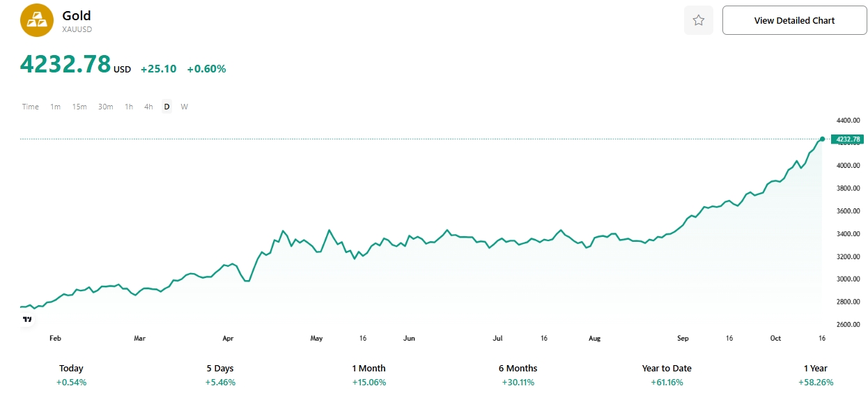
Task: Show the 1 Year performance range
Action: [x=815, y=375]
